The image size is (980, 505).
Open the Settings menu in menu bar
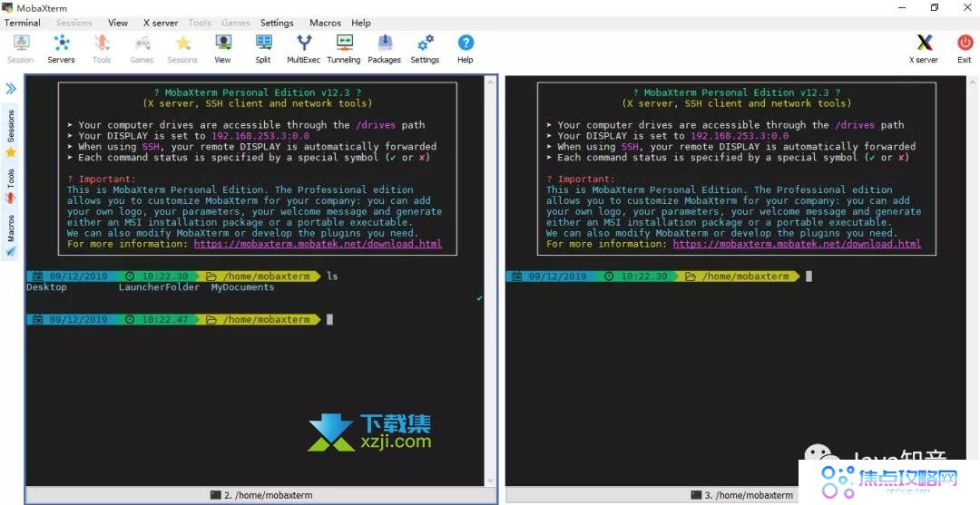277,23
